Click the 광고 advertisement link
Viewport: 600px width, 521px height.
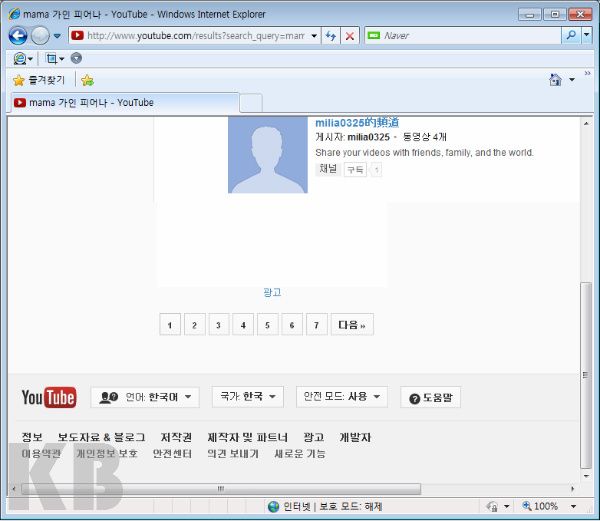coord(272,292)
